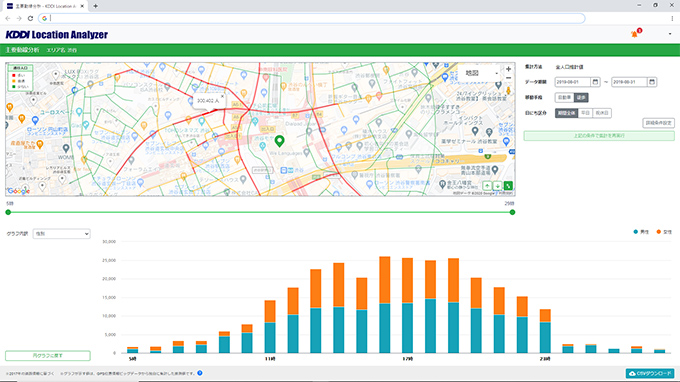Image resolution: width=680 pixels, height=382 pixels.
Task: Click the Google logo on the map
Action: [x=19, y=191]
